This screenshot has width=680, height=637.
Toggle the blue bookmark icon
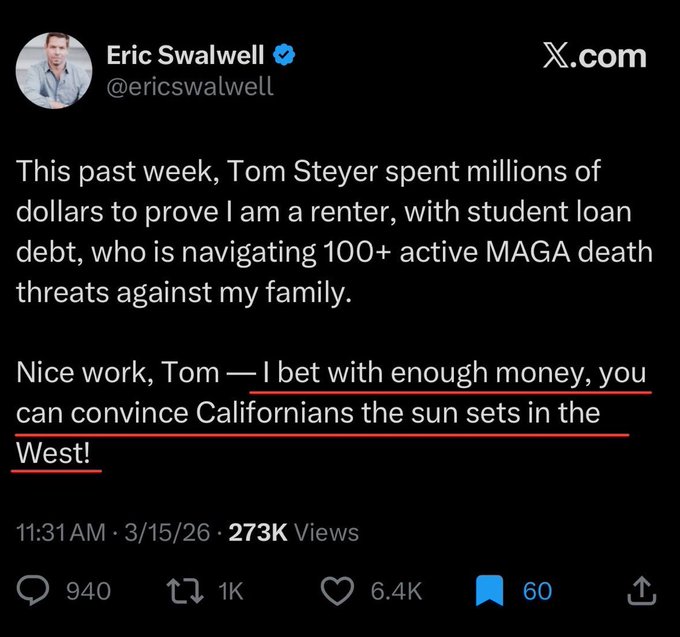click(489, 591)
